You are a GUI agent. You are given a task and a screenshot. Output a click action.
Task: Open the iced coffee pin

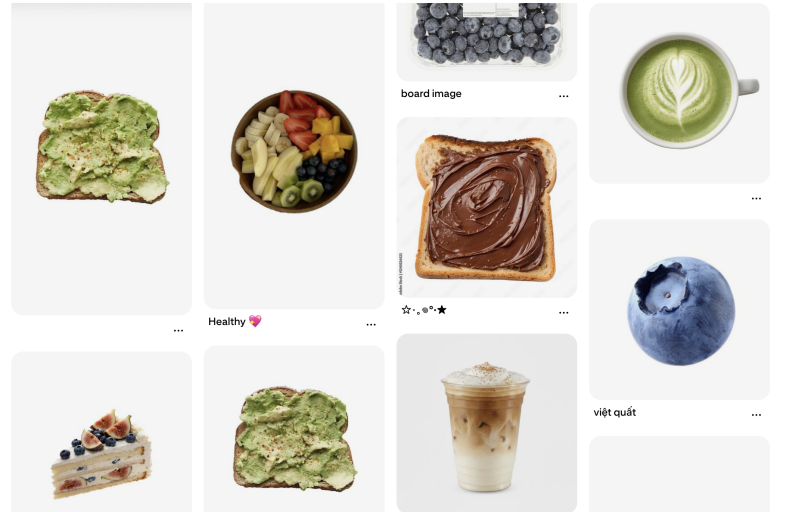click(487, 423)
